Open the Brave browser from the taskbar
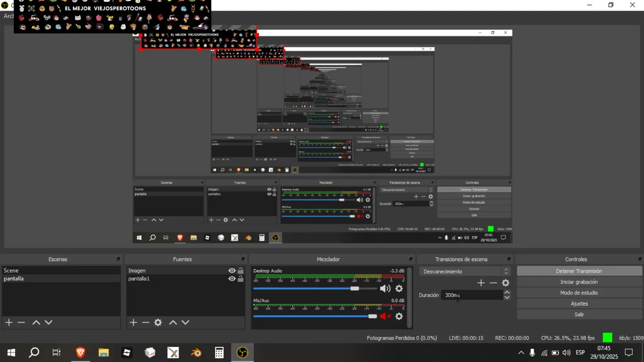644x362 pixels. (80, 352)
